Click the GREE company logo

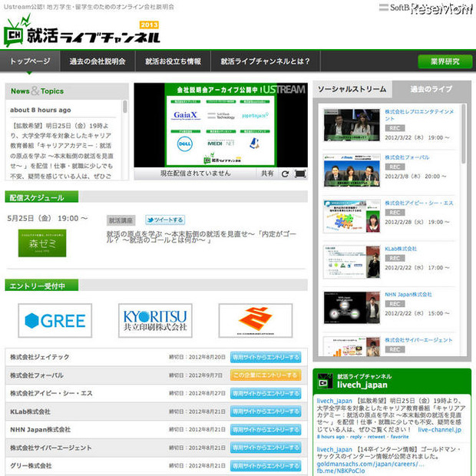click(55, 321)
